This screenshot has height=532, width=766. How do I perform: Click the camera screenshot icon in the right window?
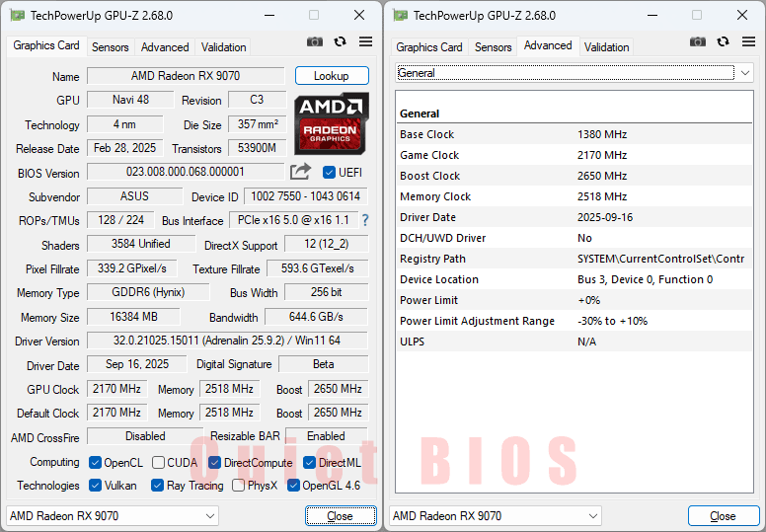click(698, 41)
